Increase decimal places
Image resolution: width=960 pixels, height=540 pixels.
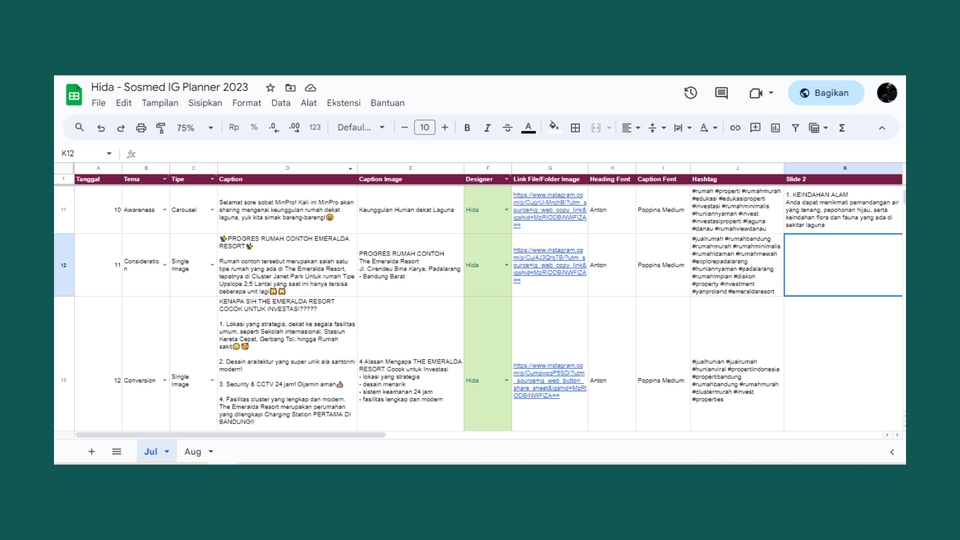click(x=294, y=127)
